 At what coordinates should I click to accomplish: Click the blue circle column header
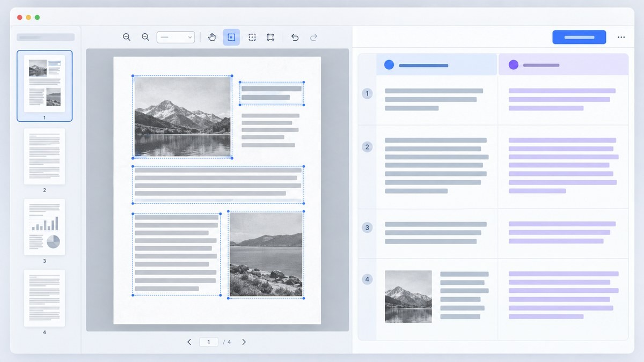point(436,64)
